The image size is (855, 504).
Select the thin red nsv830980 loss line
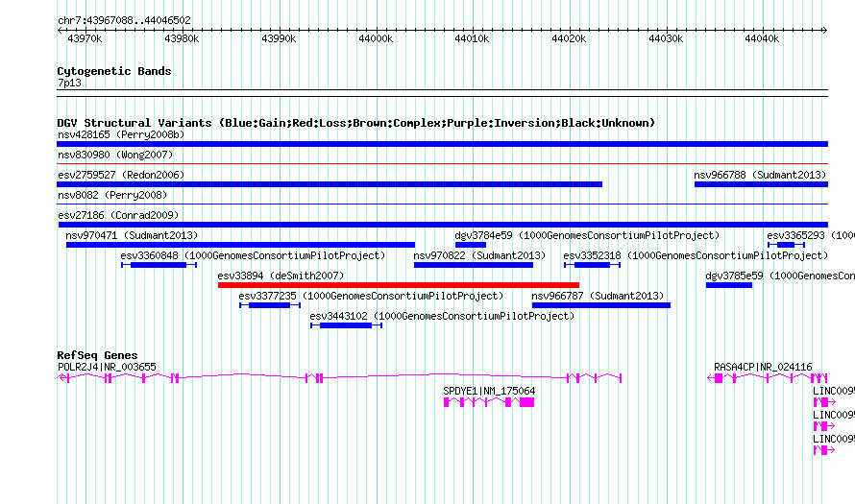[x=442, y=163]
